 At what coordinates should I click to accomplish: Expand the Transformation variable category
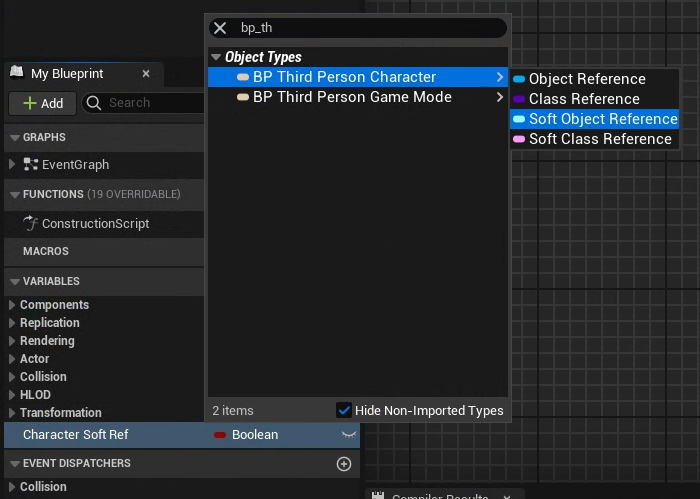pos(12,412)
